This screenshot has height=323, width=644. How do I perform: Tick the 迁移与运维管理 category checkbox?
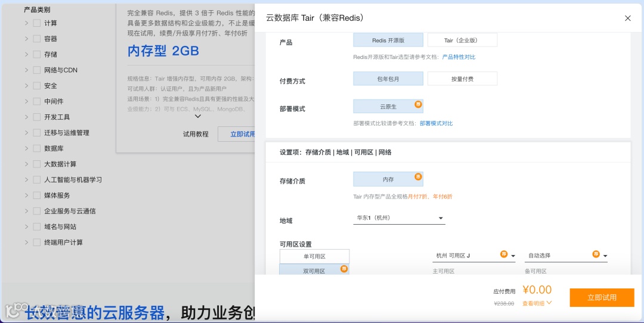pyautogui.click(x=37, y=132)
